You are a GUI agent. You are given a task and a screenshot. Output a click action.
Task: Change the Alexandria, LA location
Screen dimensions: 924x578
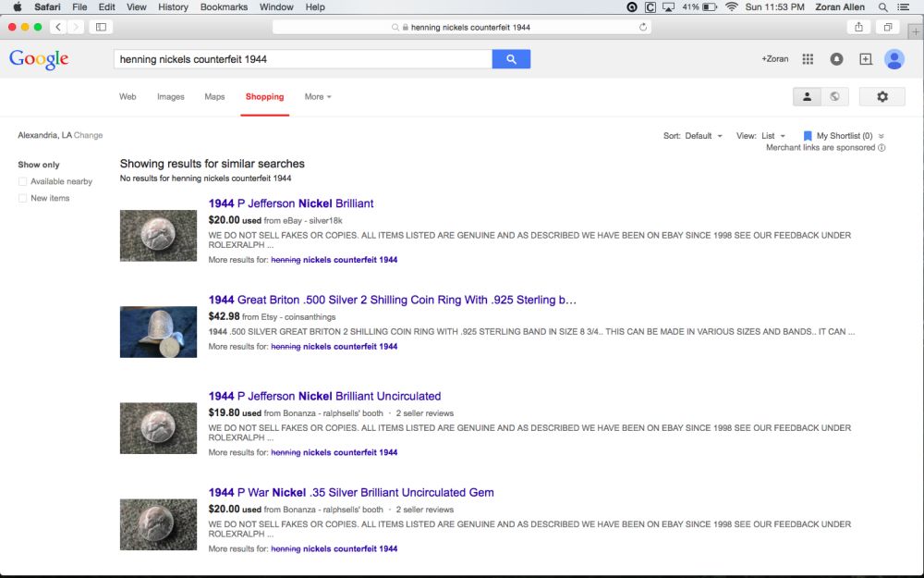tap(89, 135)
